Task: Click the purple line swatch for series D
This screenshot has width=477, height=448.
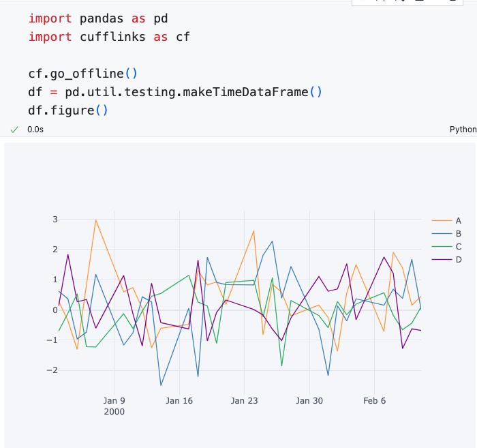Action: pyautogui.click(x=442, y=259)
